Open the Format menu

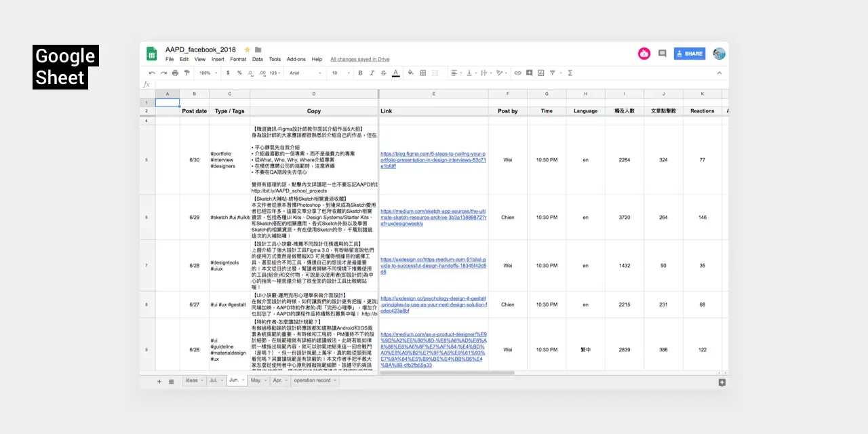(238, 60)
